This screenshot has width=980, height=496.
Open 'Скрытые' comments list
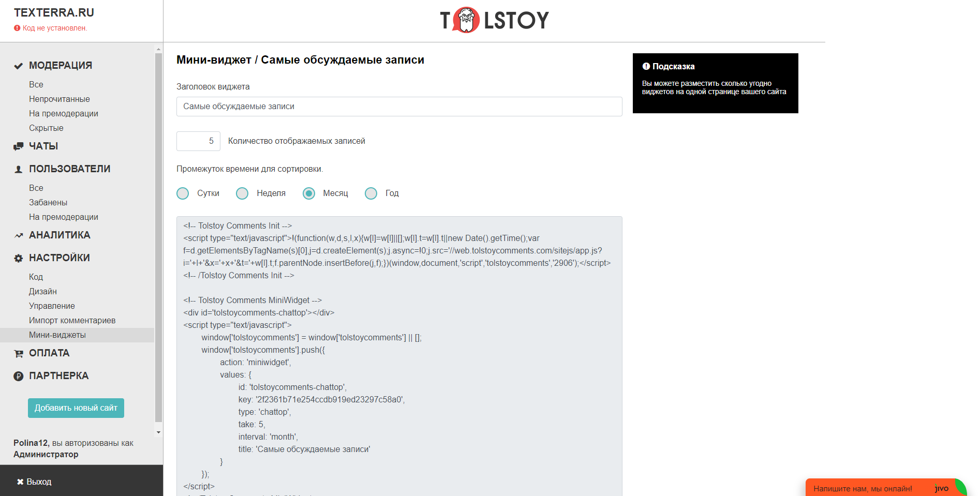click(46, 128)
